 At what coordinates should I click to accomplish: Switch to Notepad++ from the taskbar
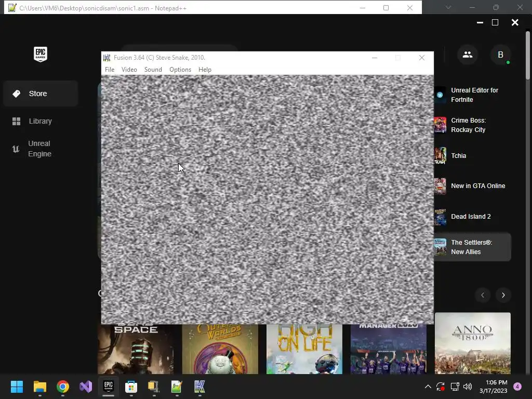point(177,387)
